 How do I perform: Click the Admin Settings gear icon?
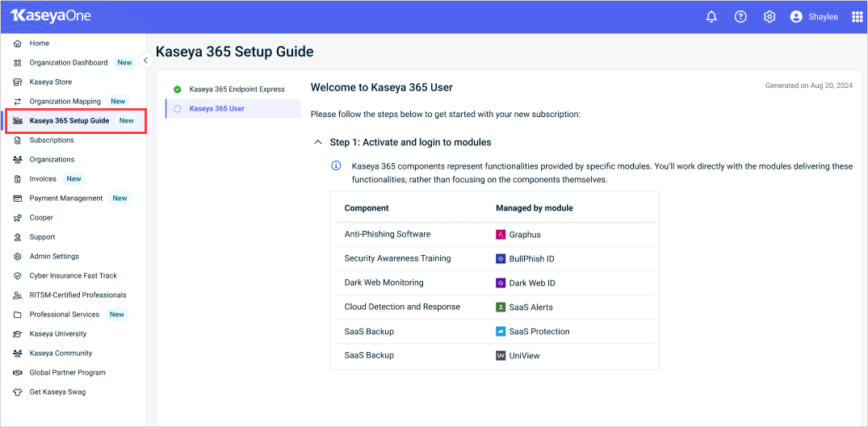tap(18, 256)
